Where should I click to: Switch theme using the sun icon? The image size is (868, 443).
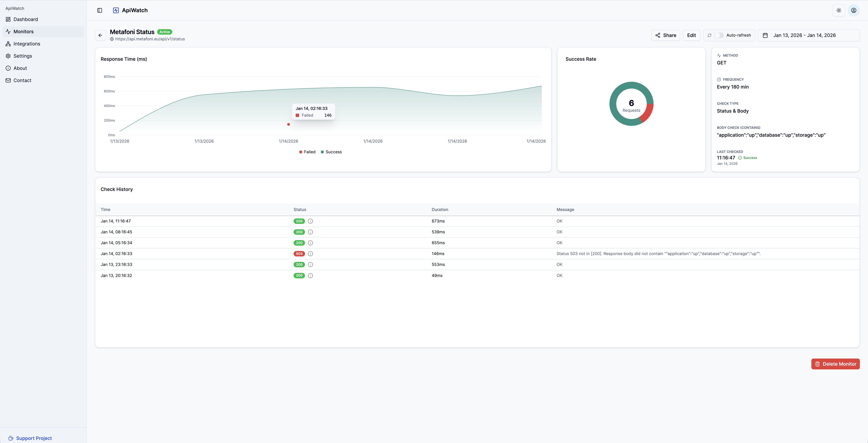[x=839, y=11]
